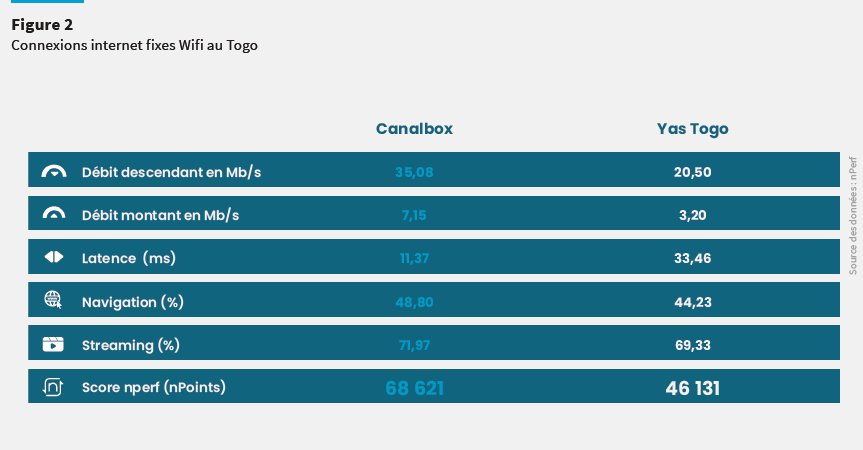The image size is (863, 450).
Task: Select the Canalbox column header
Action: (414, 129)
